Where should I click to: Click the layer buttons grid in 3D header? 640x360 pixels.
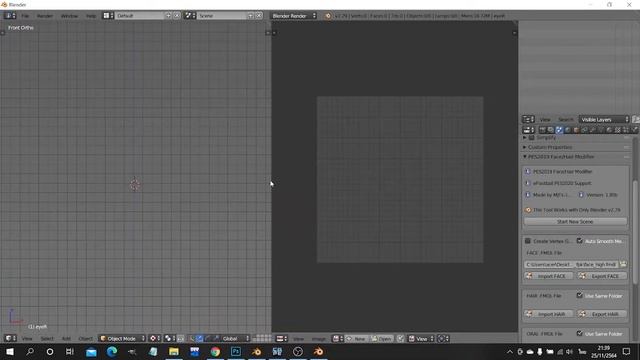click(262, 338)
